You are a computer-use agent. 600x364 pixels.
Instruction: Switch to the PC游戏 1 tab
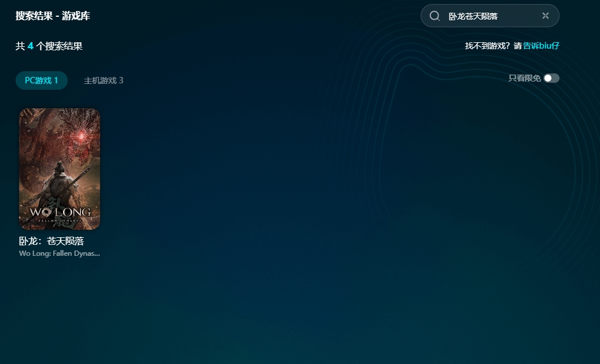coord(41,80)
